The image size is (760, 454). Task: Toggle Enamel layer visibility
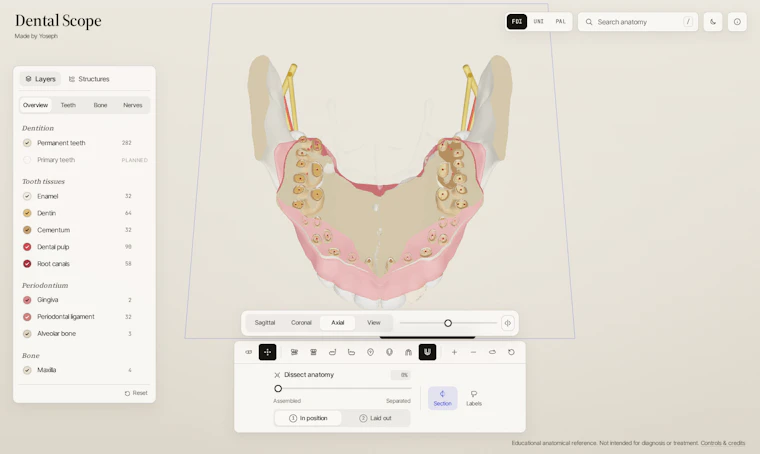pos(27,196)
